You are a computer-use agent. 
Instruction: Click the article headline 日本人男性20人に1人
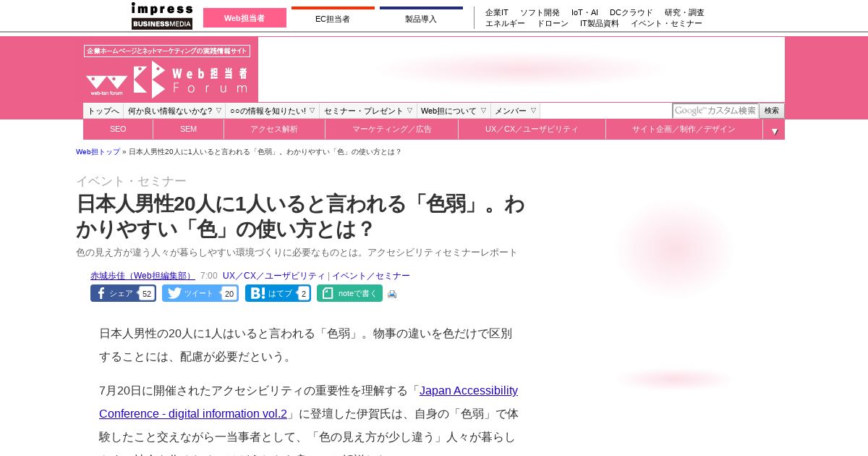coord(300,216)
